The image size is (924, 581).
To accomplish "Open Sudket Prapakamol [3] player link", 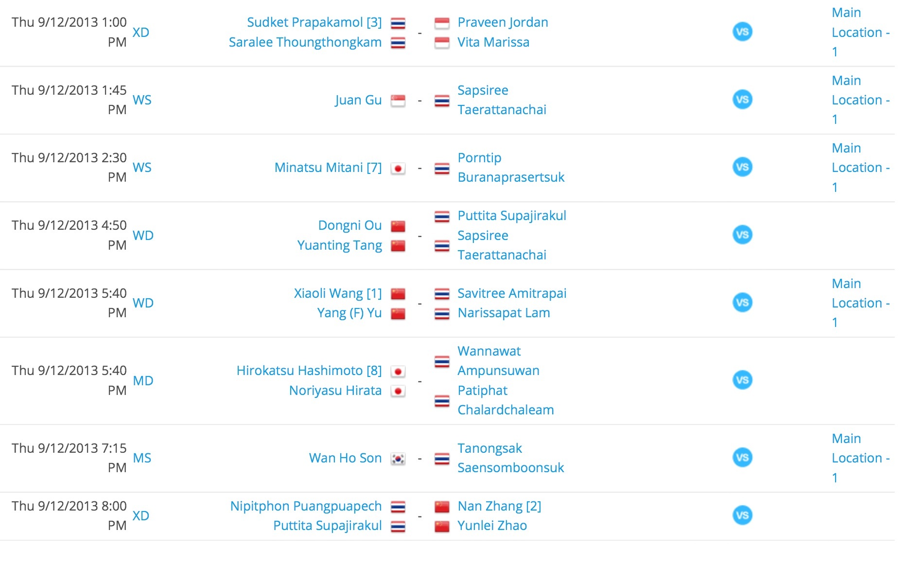I will pos(314,22).
